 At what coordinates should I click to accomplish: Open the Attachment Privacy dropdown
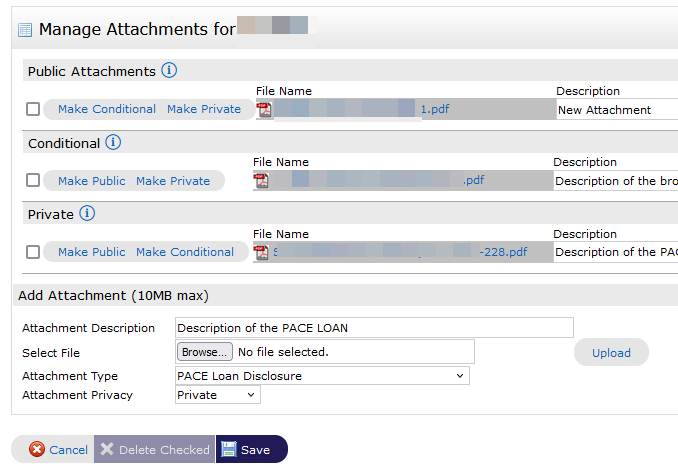point(217,395)
